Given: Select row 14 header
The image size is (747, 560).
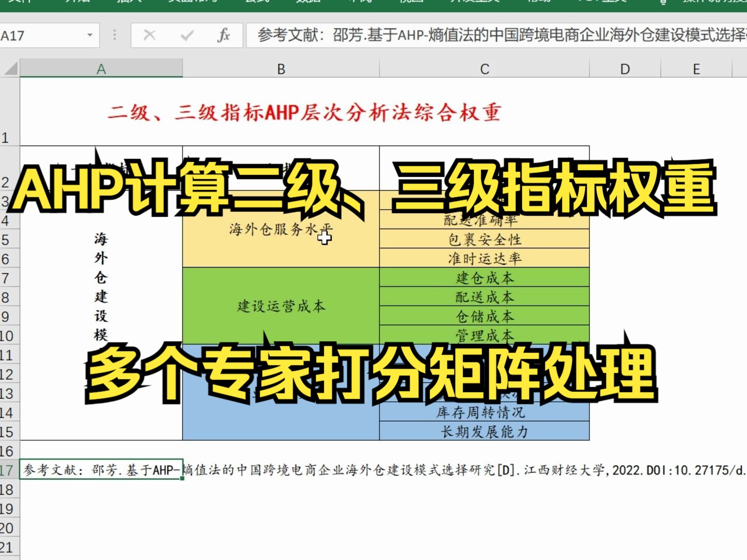Looking at the screenshot, I should 9,412.
